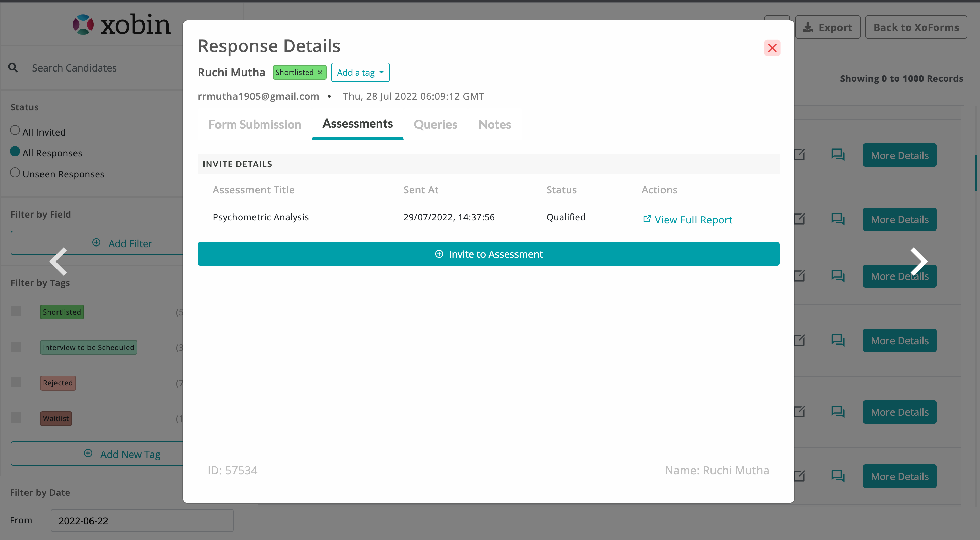980x540 pixels.
Task: Click the From date input field
Action: coord(142,521)
